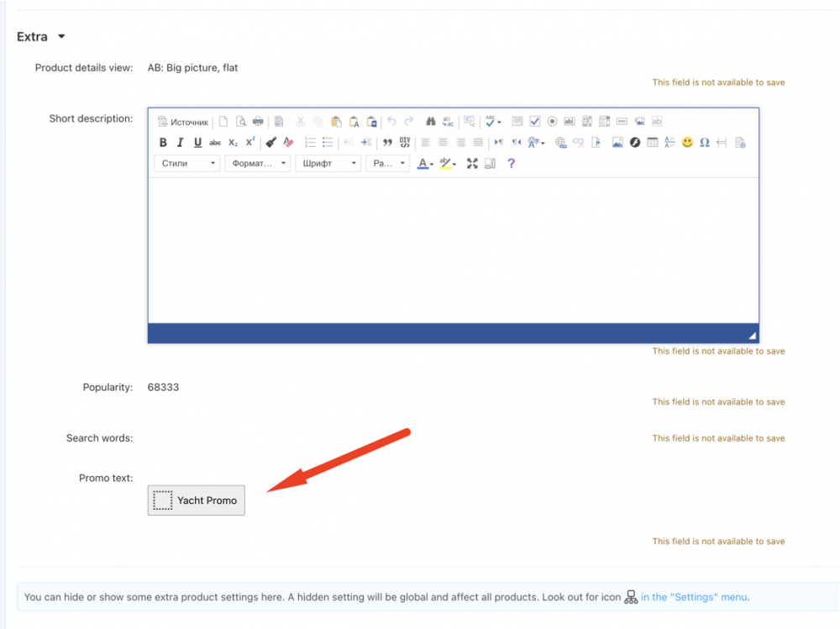Click the insert image icon
The width and height of the screenshot is (840, 629).
tap(617, 143)
